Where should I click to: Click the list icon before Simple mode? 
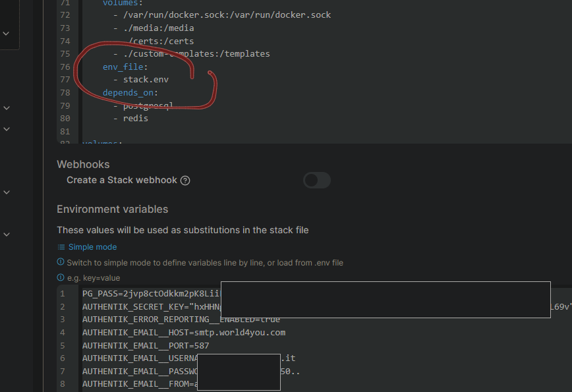[61, 247]
